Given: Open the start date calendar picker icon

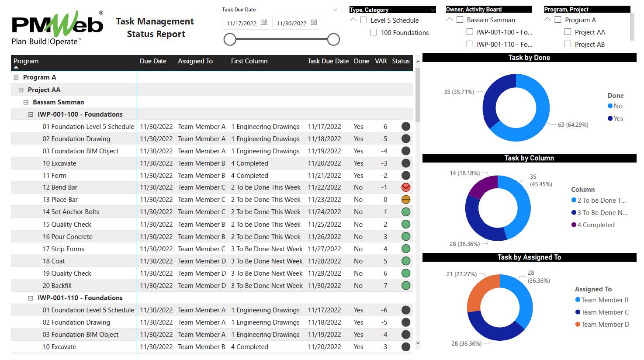Looking at the screenshot, I should pos(263,23).
